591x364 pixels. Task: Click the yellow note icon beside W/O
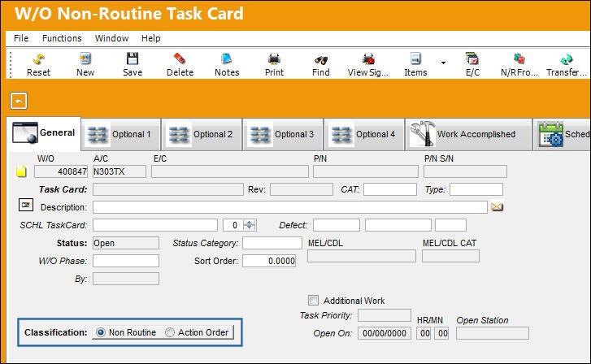tap(21, 171)
